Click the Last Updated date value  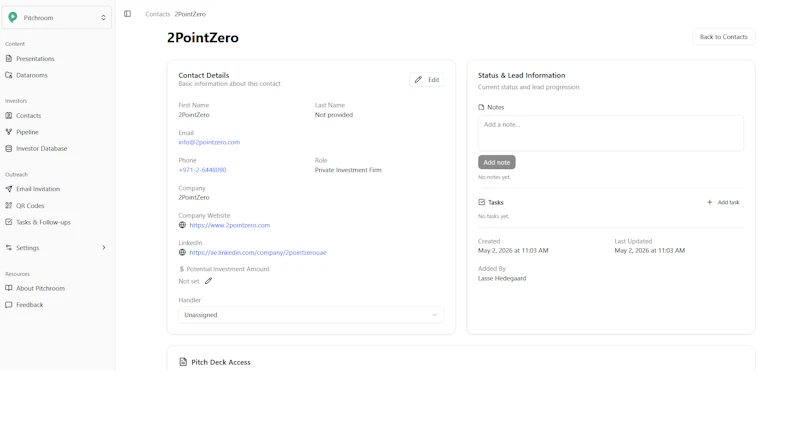click(x=649, y=250)
